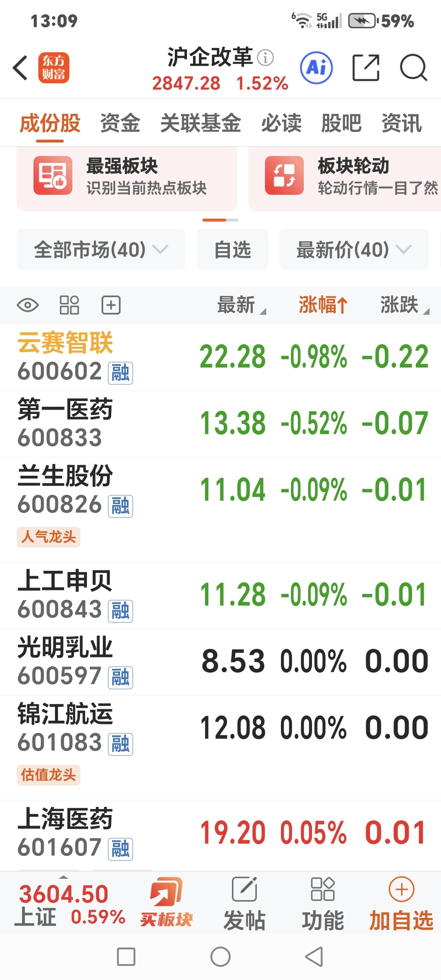Screen dimensions: 441x980
Task: Tap 融 badge beside 601083
Action: pyautogui.click(x=120, y=744)
